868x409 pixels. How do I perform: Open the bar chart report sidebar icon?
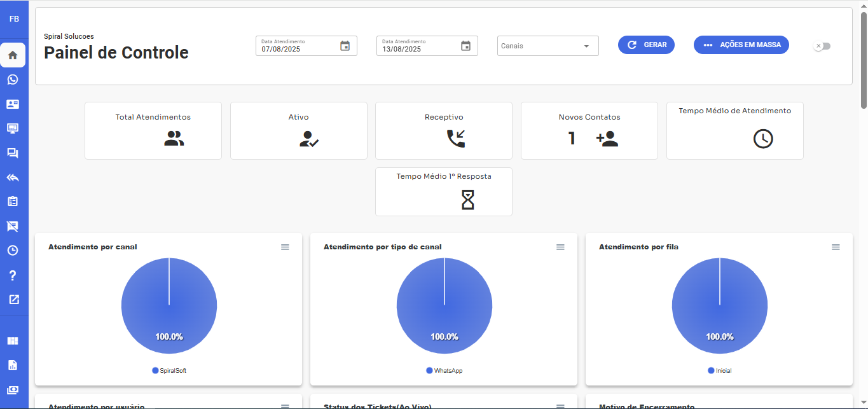click(x=13, y=365)
